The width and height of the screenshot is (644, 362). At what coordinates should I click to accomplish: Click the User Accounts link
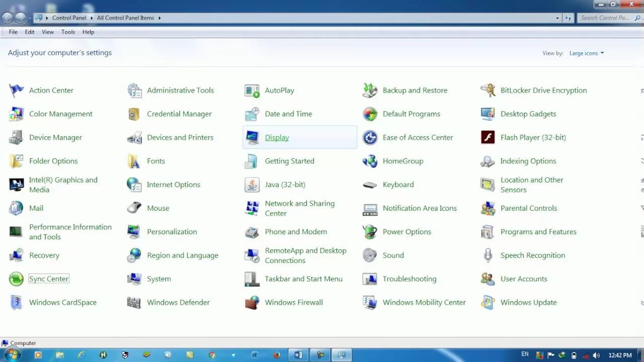pos(524,279)
